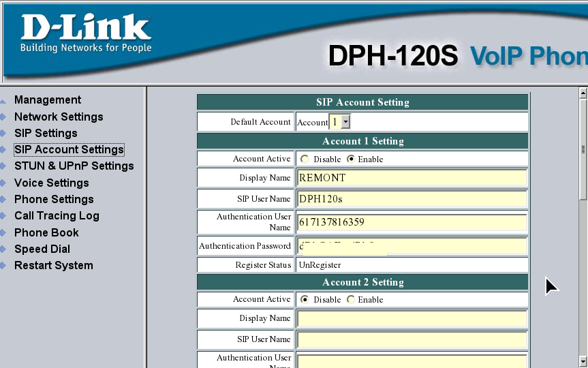Select Disable for Account 2 Active
This screenshot has width=588, height=368.
305,299
